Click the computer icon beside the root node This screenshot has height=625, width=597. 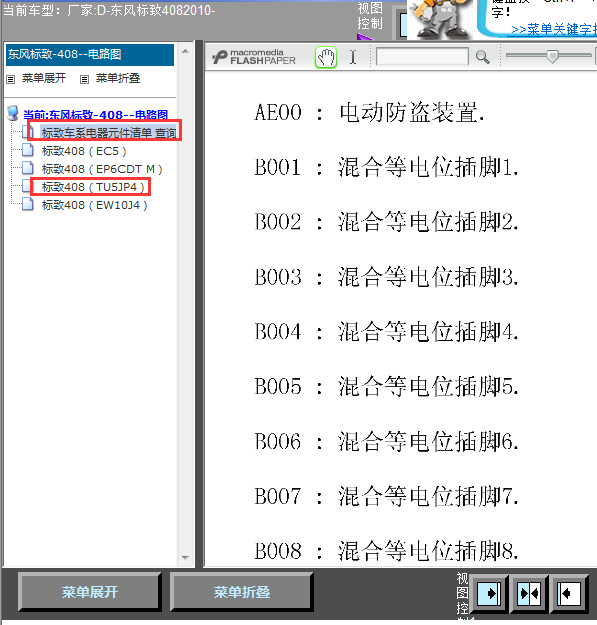click(x=13, y=113)
